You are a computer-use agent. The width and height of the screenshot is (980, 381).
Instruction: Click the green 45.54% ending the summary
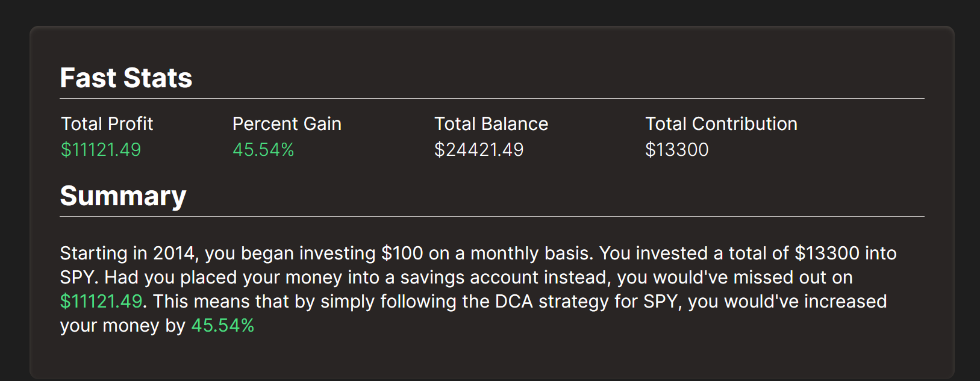pyautogui.click(x=223, y=326)
